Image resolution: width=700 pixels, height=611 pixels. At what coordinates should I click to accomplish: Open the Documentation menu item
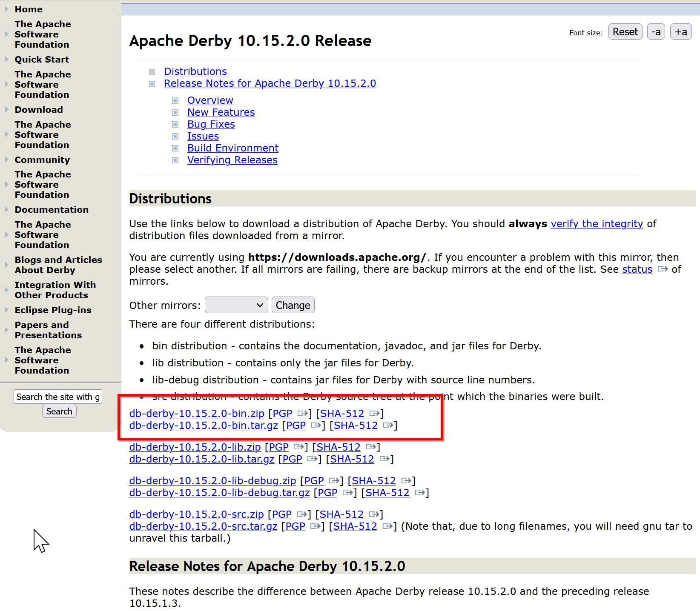[52, 209]
